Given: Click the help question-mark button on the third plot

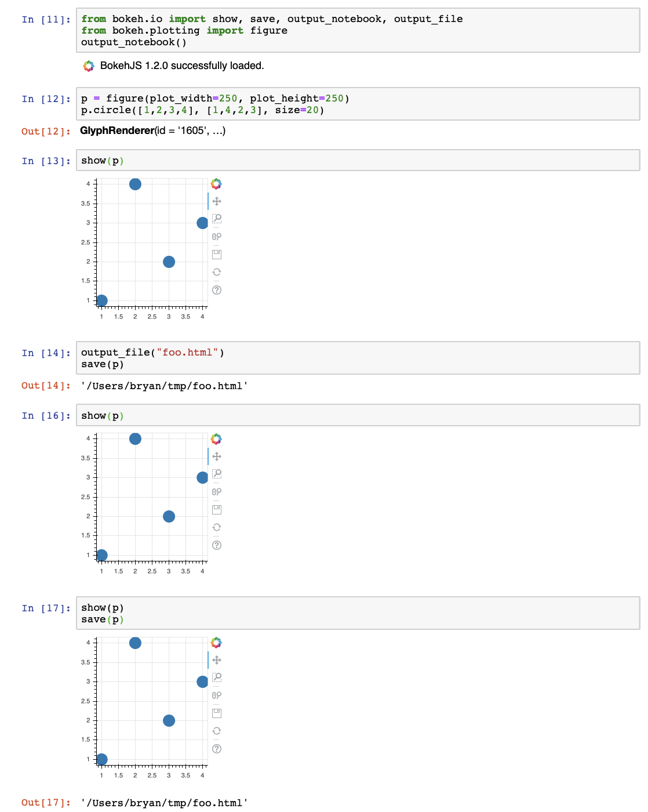Looking at the screenshot, I should point(217,749).
